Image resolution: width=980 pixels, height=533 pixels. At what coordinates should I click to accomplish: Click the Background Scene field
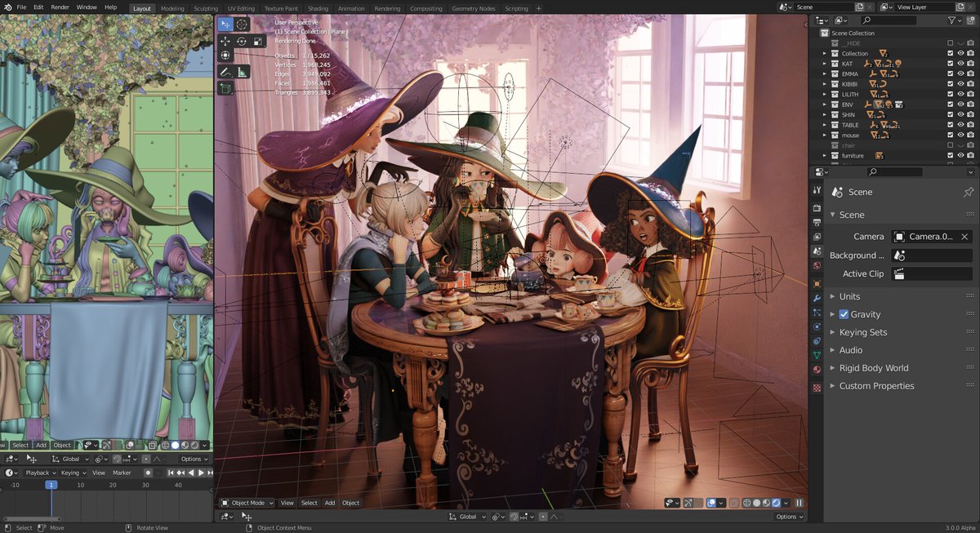pos(933,255)
